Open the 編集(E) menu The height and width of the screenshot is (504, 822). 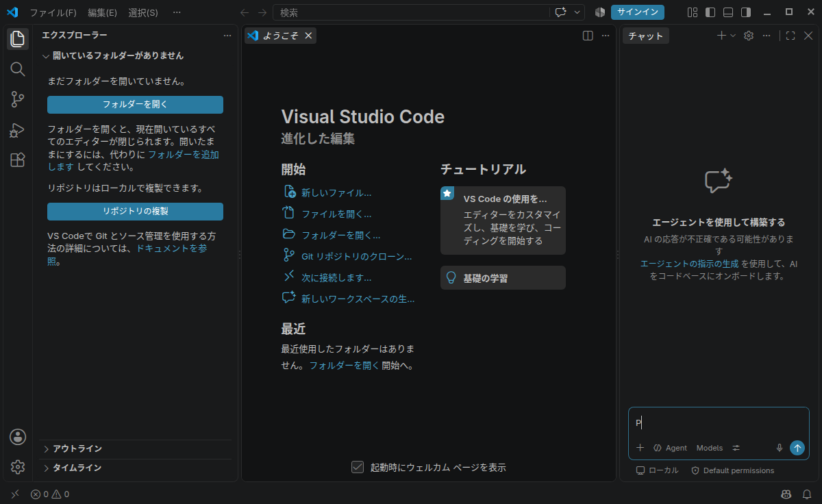pyautogui.click(x=102, y=12)
